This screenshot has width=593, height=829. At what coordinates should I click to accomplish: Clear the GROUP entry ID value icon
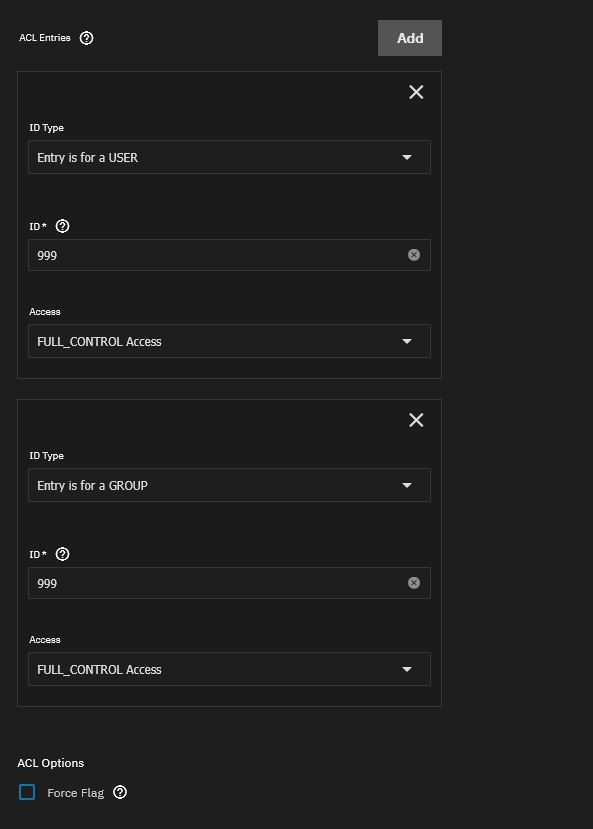[414, 583]
